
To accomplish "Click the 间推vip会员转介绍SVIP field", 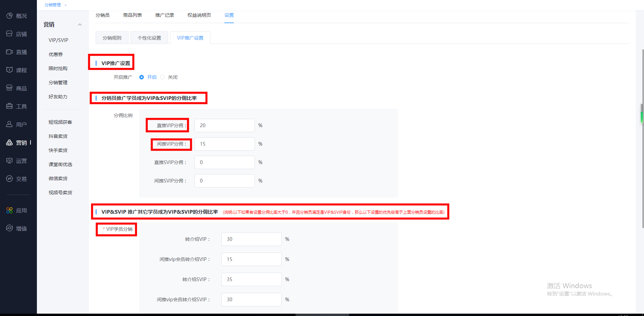I will point(252,300).
